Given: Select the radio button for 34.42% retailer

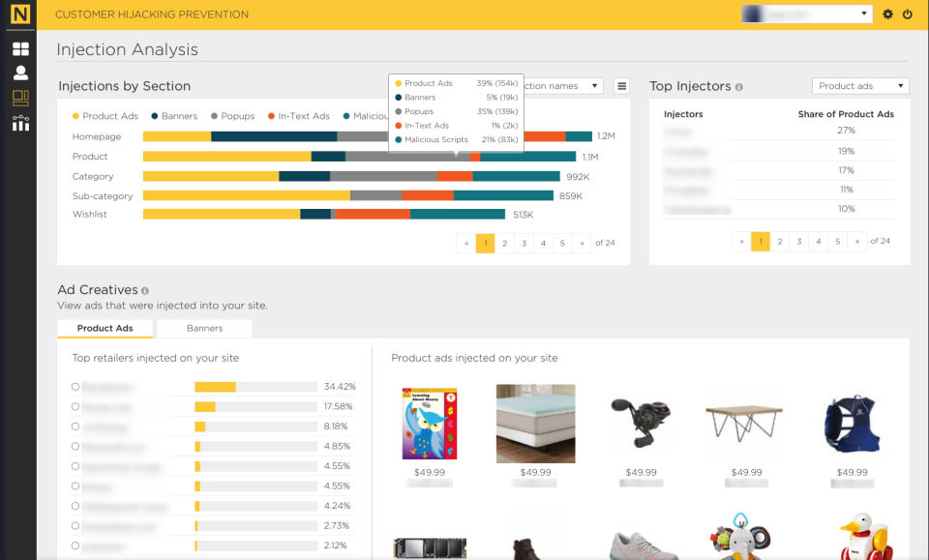Looking at the screenshot, I should (x=75, y=387).
